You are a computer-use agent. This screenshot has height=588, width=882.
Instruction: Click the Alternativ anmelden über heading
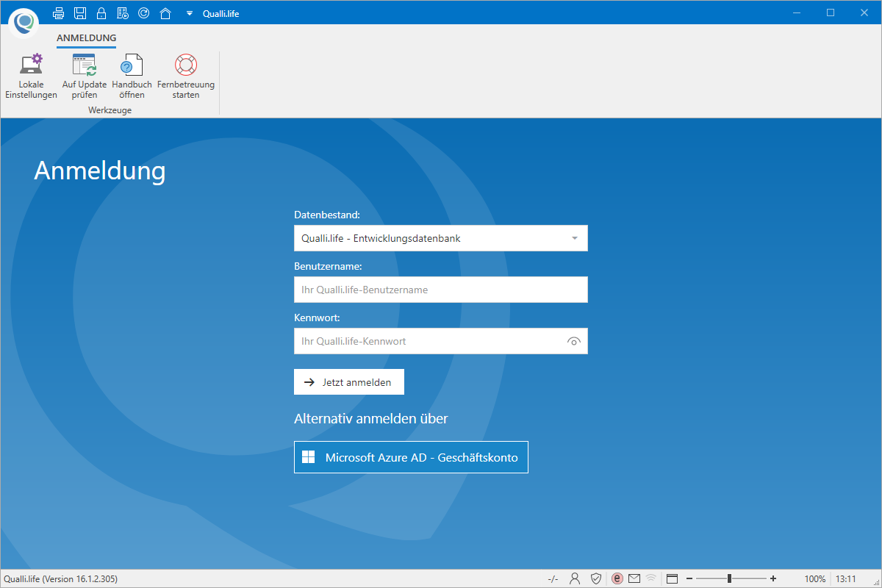pyautogui.click(x=371, y=418)
